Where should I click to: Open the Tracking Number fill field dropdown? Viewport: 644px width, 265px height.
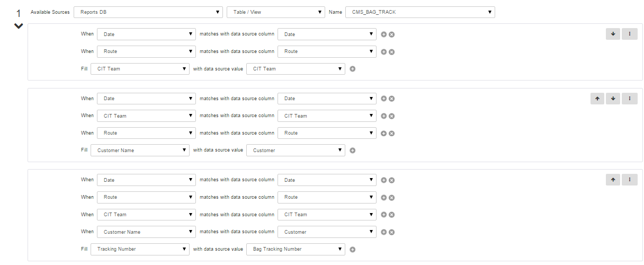tap(140, 249)
